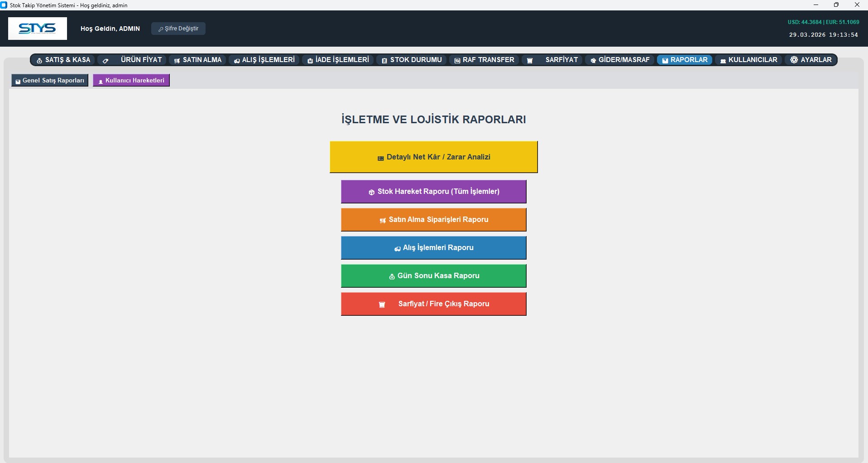The width and height of the screenshot is (868, 463).
Task: Open the STOK DURUMU menu
Action: (x=412, y=60)
